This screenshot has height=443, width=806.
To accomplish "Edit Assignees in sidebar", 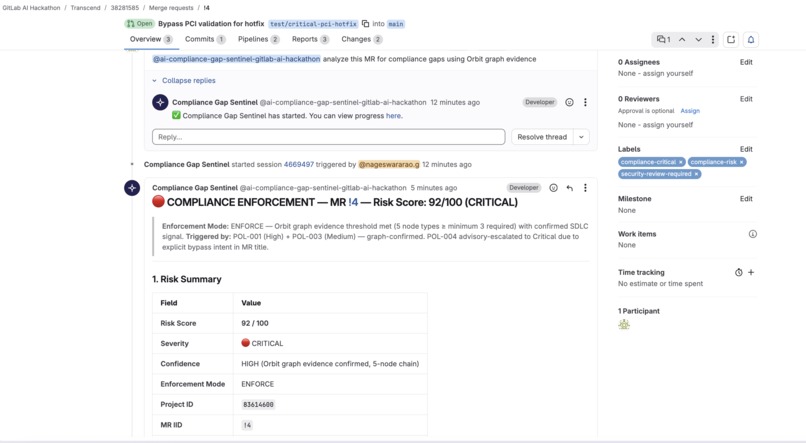I will pyautogui.click(x=746, y=62).
